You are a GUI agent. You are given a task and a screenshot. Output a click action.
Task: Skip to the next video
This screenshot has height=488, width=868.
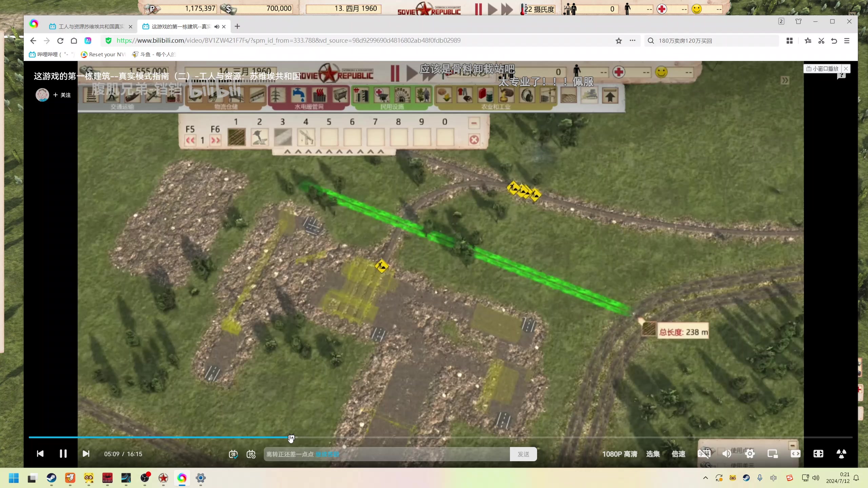click(86, 454)
